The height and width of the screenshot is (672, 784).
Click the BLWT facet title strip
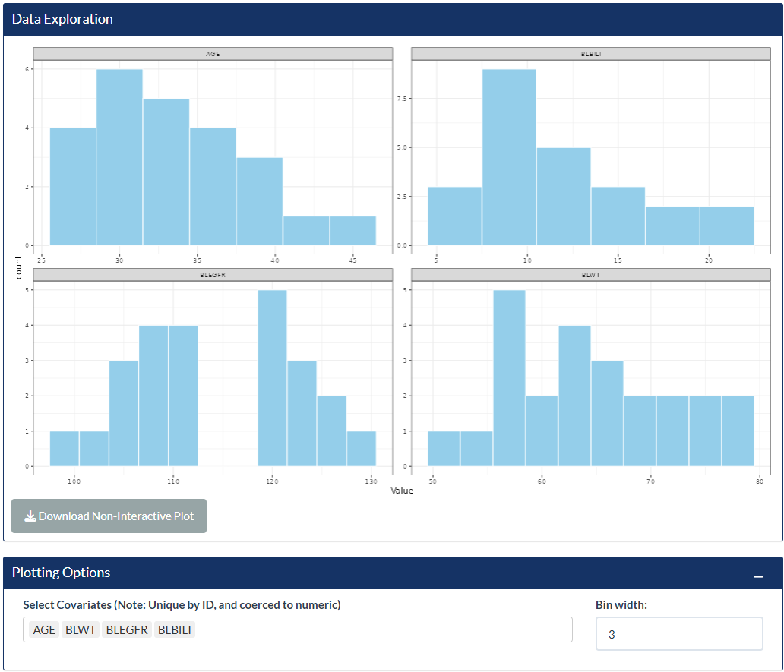pyautogui.click(x=590, y=274)
